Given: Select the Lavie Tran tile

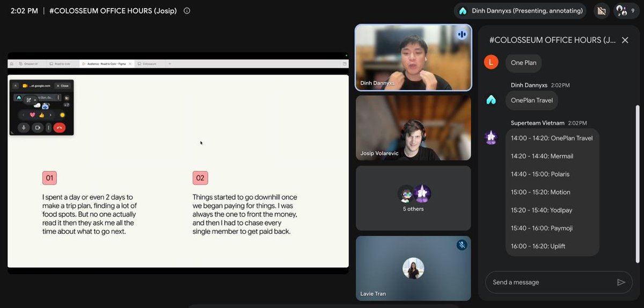Looking at the screenshot, I should [x=413, y=268].
